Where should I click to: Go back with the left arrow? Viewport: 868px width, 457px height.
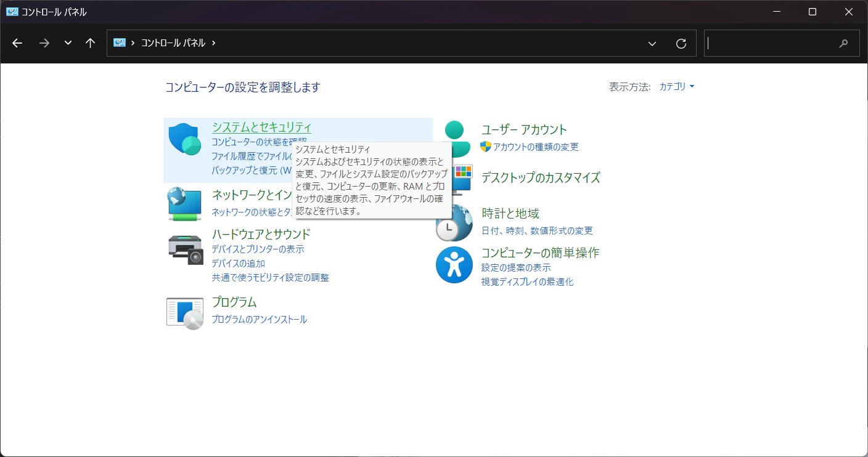pyautogui.click(x=17, y=43)
